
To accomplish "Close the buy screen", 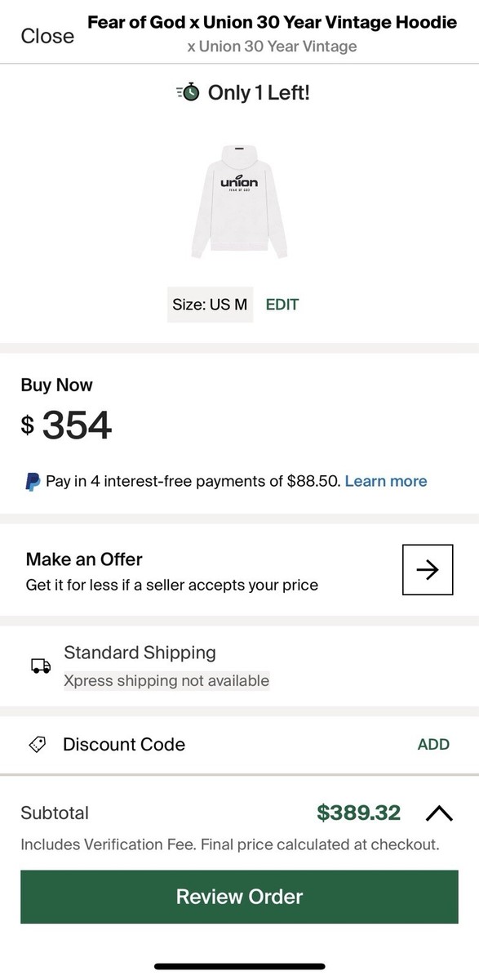I will [47, 36].
